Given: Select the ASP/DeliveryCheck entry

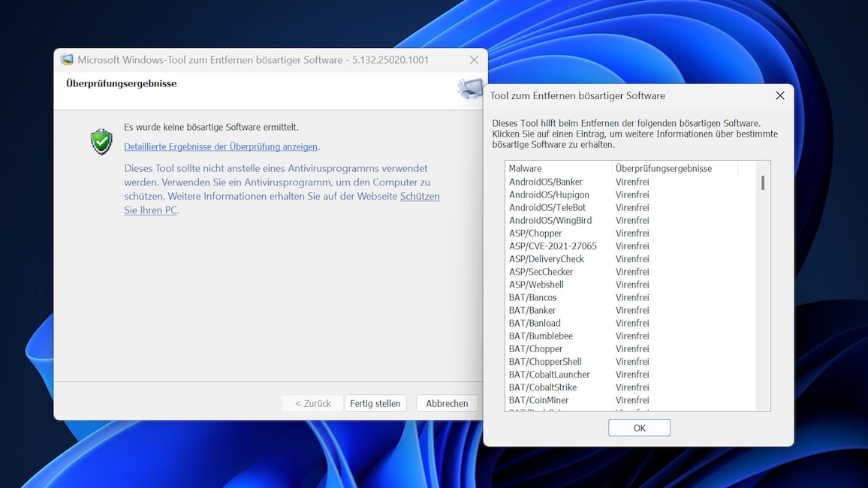Looking at the screenshot, I should (547, 259).
